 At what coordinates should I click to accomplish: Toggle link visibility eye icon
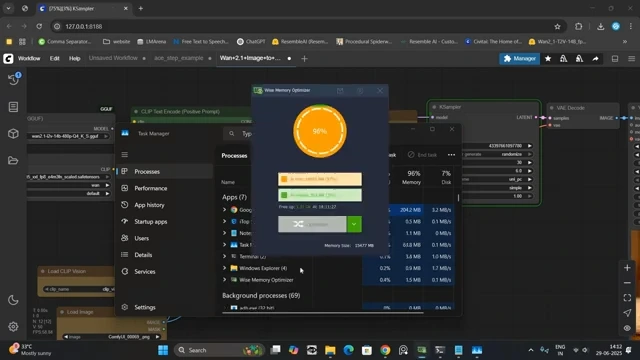coord(627,328)
